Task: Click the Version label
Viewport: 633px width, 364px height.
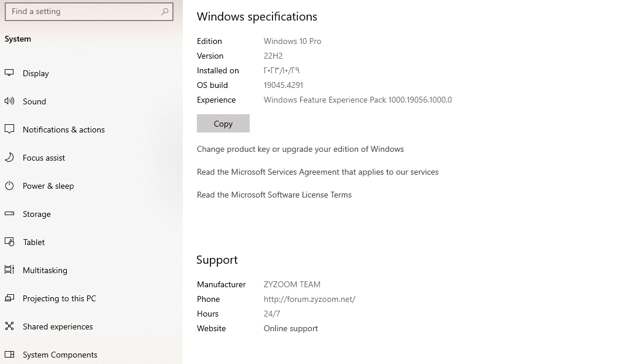Action: [210, 56]
